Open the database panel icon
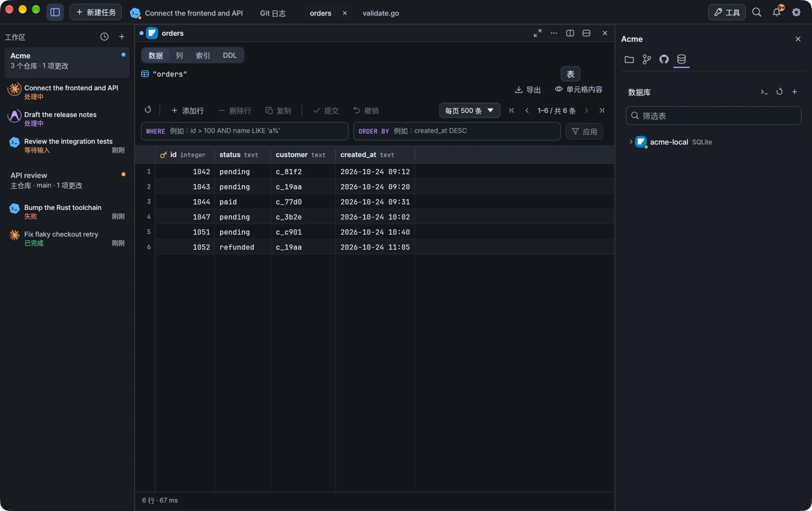Image resolution: width=812 pixels, height=511 pixels. pos(681,59)
